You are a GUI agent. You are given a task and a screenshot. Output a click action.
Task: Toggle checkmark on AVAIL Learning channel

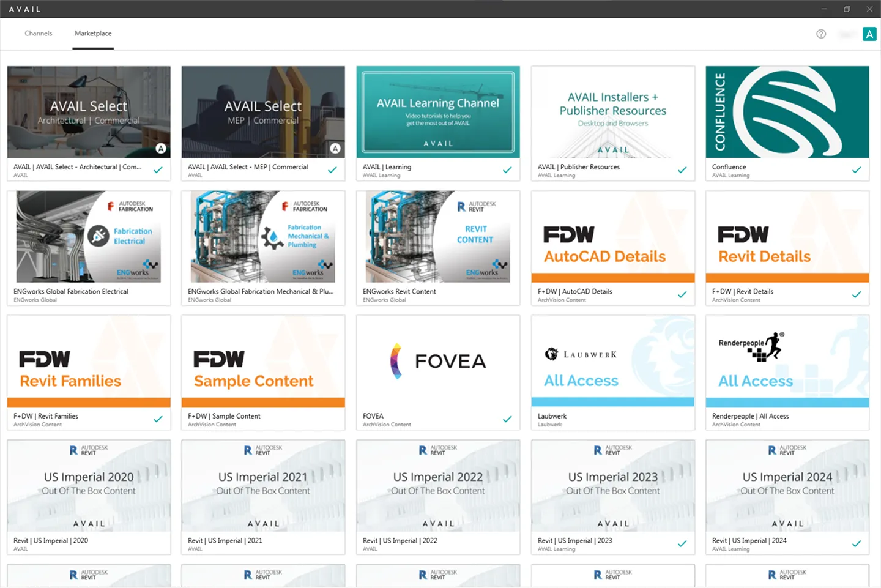[507, 170]
